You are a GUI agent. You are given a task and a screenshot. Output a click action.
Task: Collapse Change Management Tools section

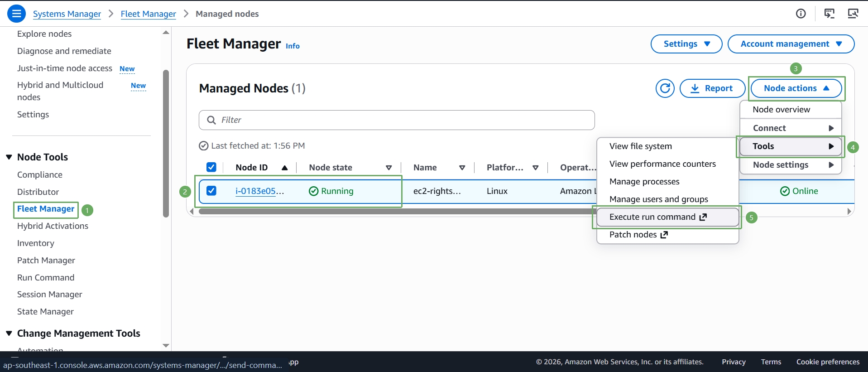tap(9, 333)
